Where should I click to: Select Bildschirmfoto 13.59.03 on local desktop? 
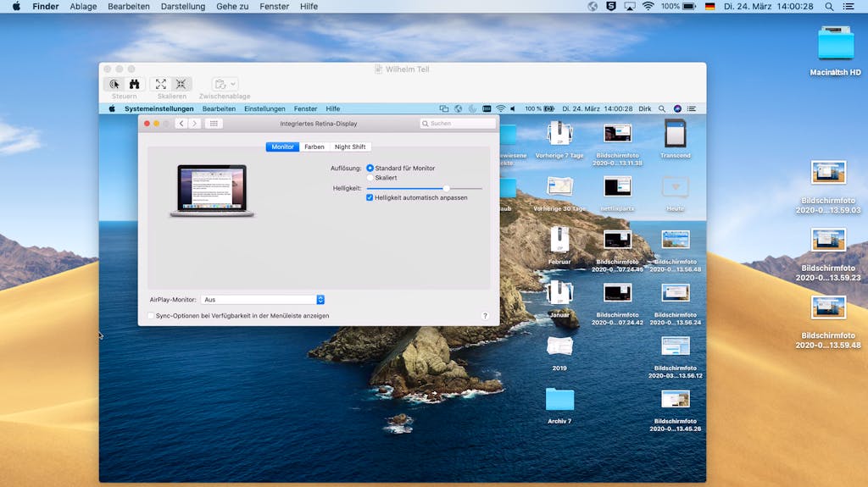(828, 173)
